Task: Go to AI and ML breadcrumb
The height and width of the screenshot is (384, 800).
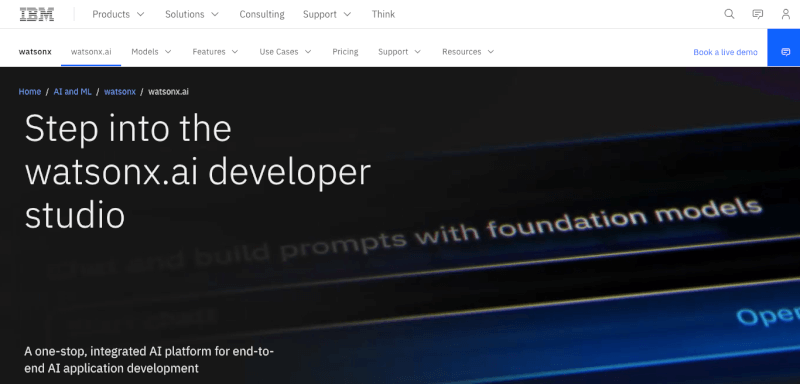Action: pyautogui.click(x=72, y=92)
